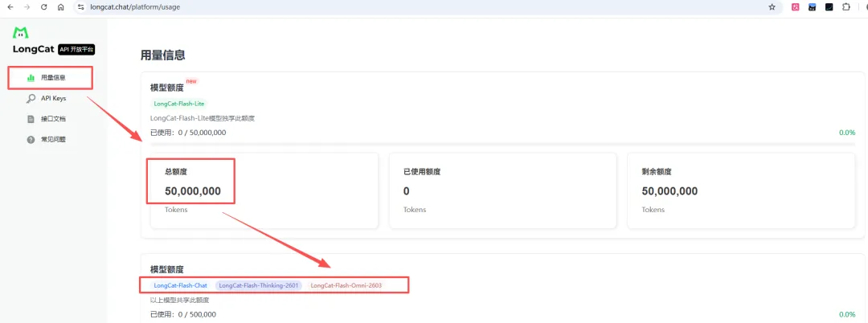Screen dimensions: 868x323
Task: Click the new badge beside 模型额度
Action: [191, 81]
